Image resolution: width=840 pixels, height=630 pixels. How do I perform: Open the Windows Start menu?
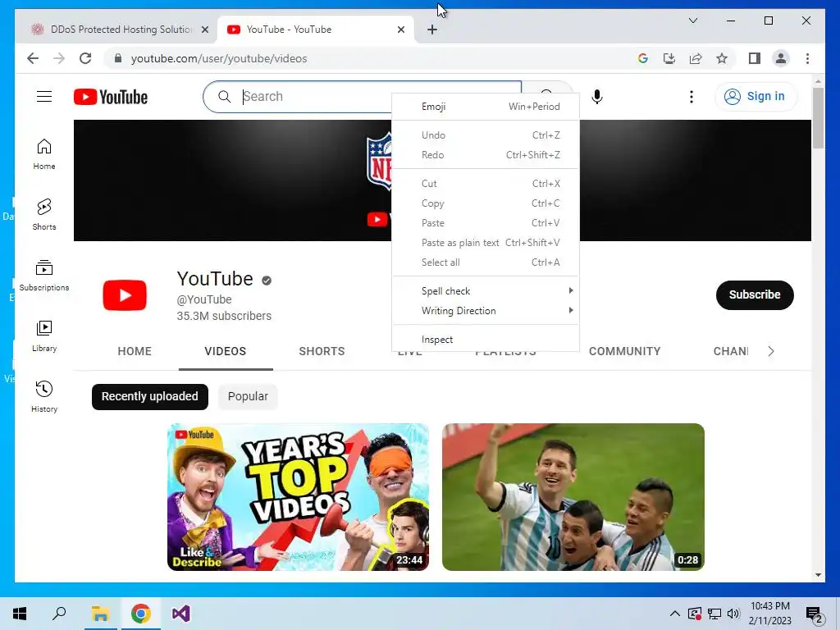(x=20, y=614)
